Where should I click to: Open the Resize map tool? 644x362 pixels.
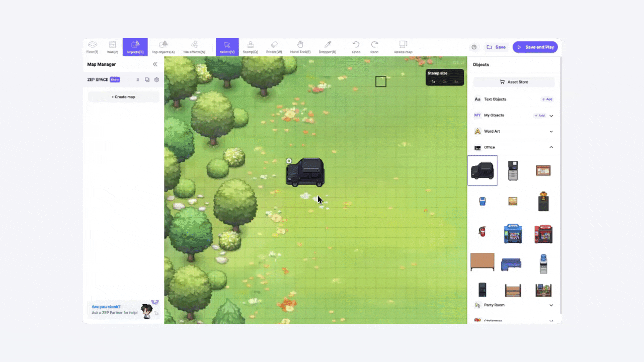tap(403, 47)
